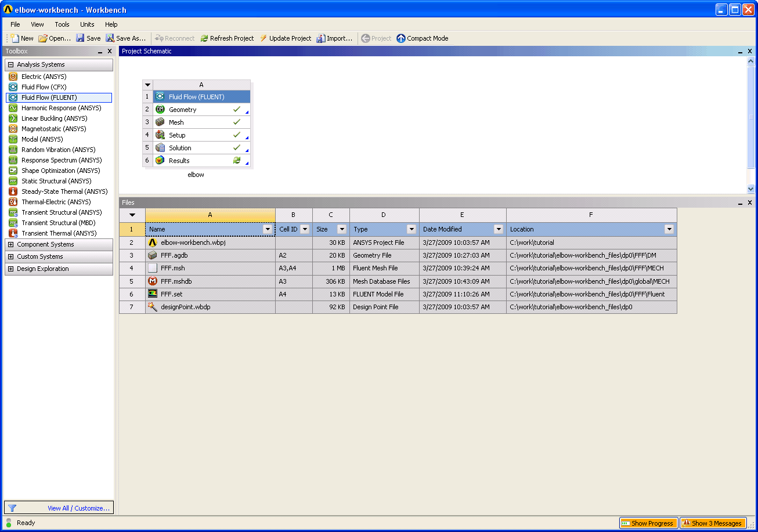Click the Geometry cell DesignModeler icon

tap(160, 110)
